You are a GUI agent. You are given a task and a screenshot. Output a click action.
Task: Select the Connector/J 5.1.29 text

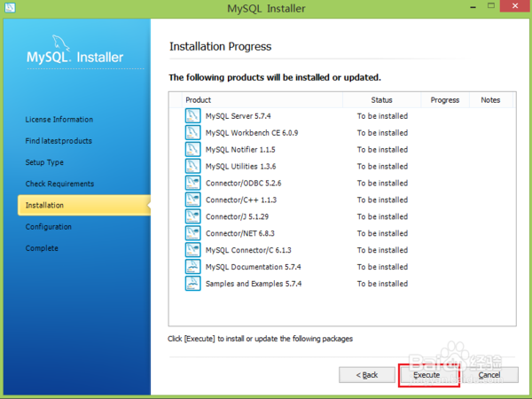(x=237, y=217)
